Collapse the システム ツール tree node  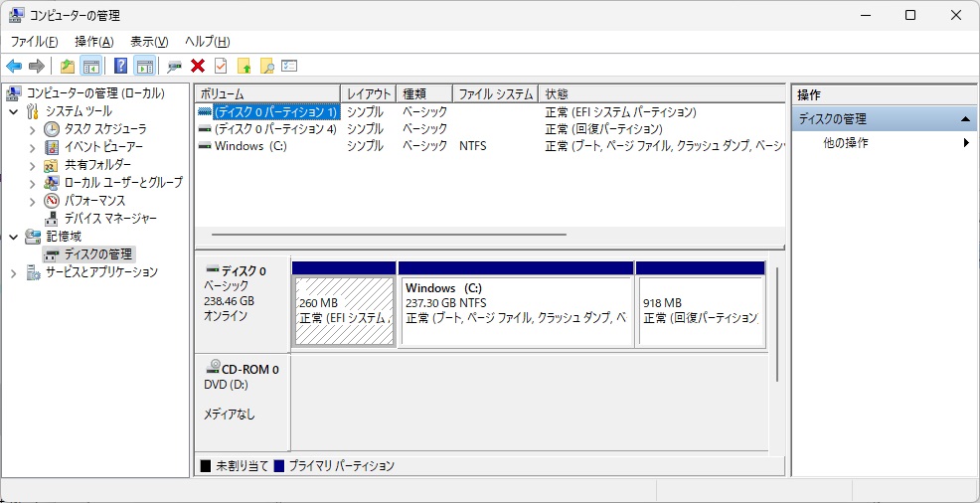click(14, 112)
